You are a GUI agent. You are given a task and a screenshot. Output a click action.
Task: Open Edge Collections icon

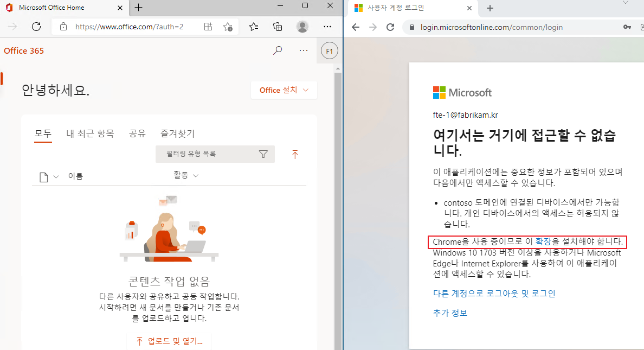pyautogui.click(x=278, y=27)
